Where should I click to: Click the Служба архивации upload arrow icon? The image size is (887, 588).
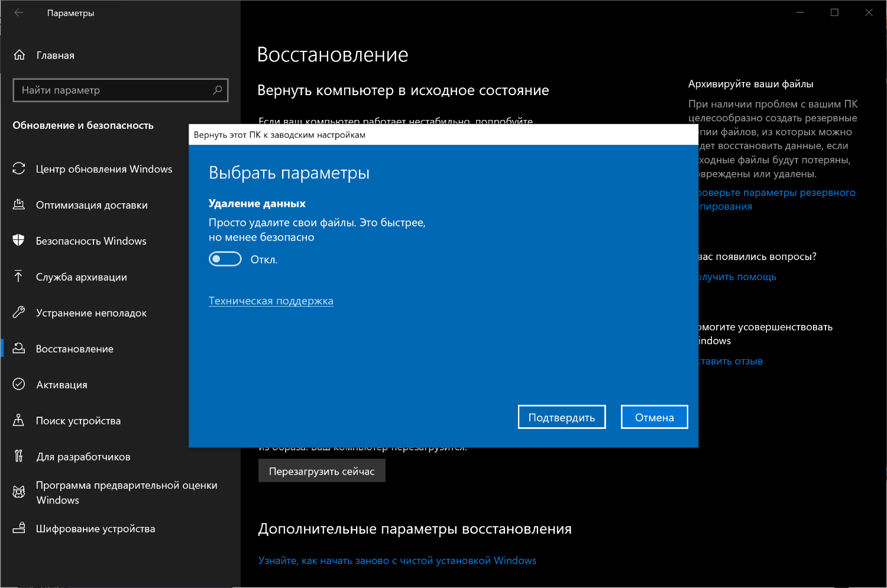(x=19, y=277)
